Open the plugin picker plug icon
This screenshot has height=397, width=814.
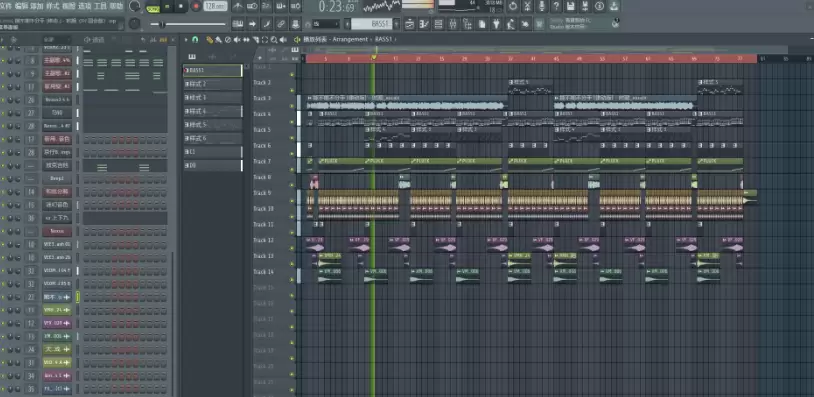click(x=496, y=24)
